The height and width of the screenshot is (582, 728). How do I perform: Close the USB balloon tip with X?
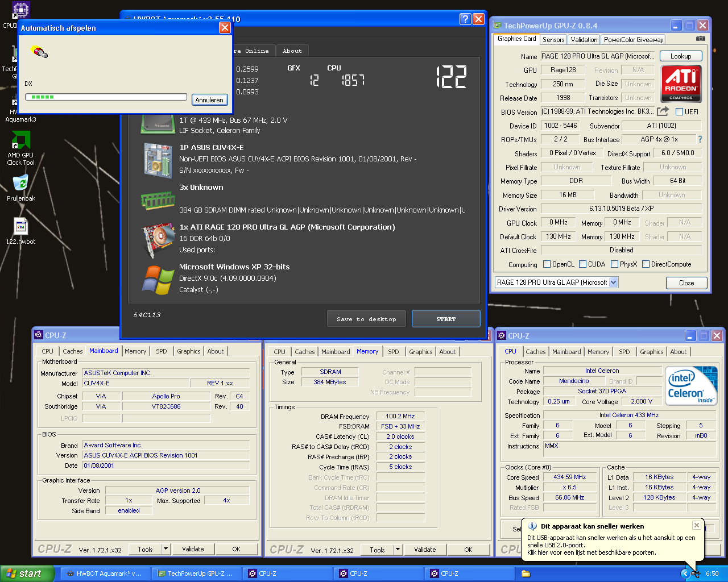pyautogui.click(x=696, y=525)
